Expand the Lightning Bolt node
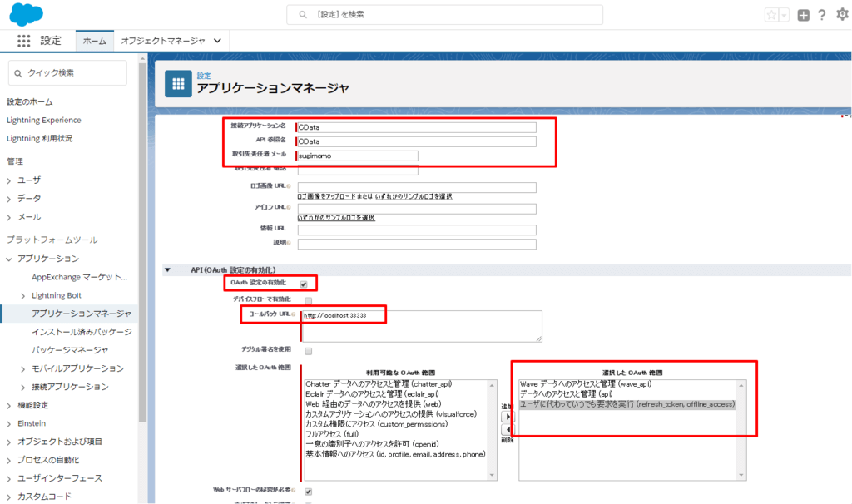Image resolution: width=852 pixels, height=504 pixels. pyautogui.click(x=22, y=295)
